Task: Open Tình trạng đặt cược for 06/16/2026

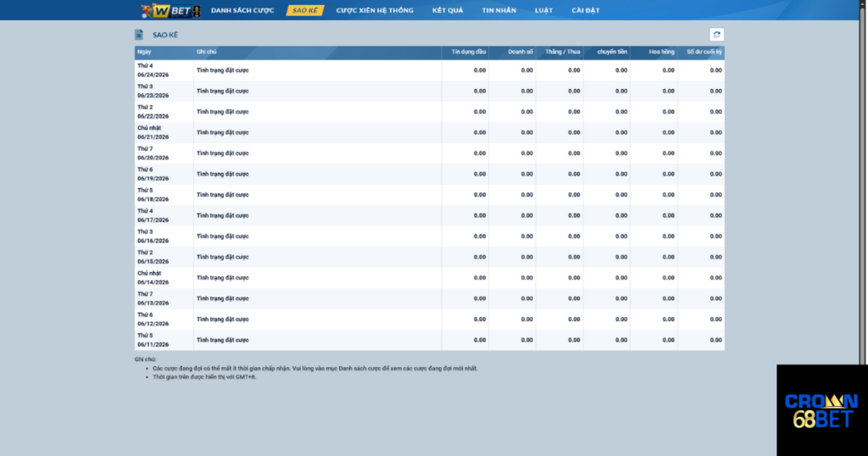Action: click(223, 236)
